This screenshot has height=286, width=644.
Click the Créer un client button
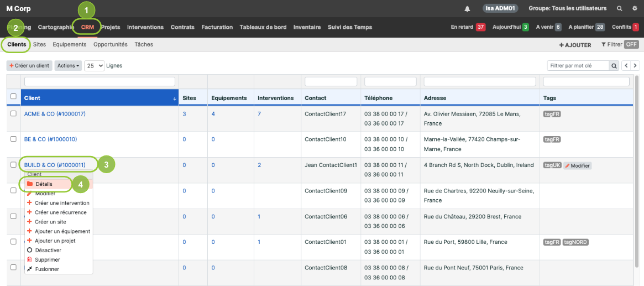[29, 66]
